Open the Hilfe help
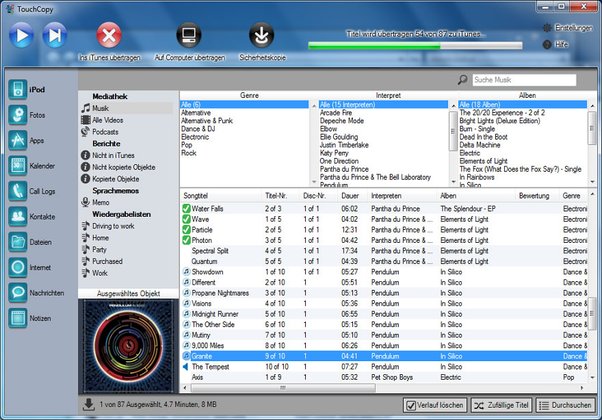602x420 pixels. pos(556,45)
